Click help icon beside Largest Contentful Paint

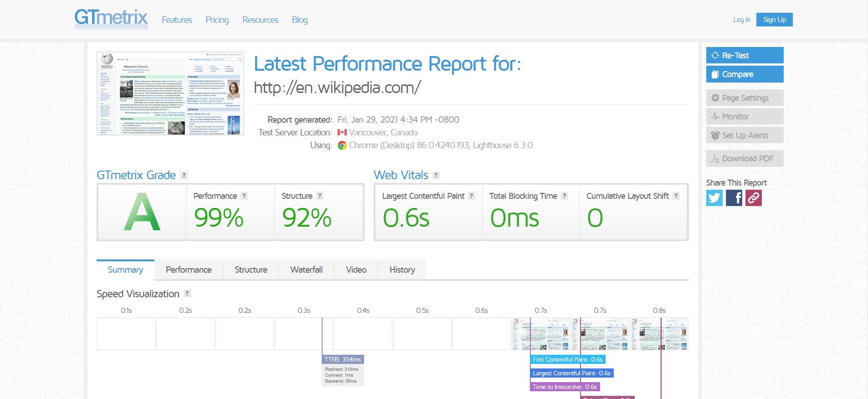click(x=472, y=196)
